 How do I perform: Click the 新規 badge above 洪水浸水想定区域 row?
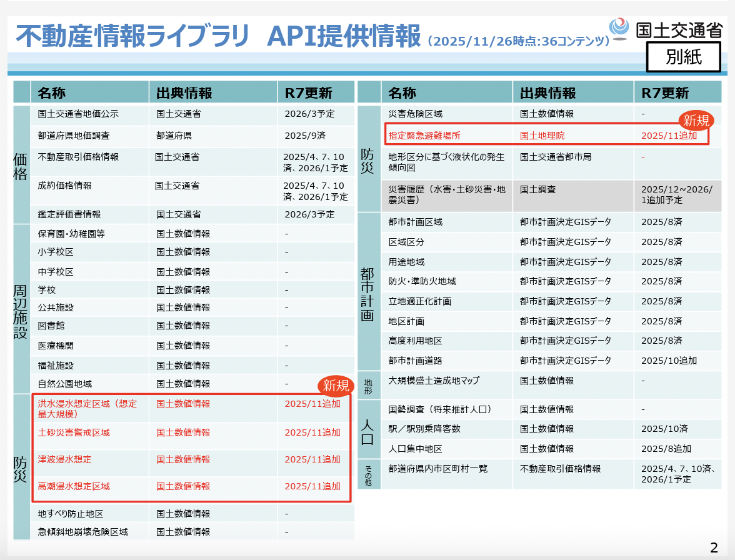tap(336, 386)
